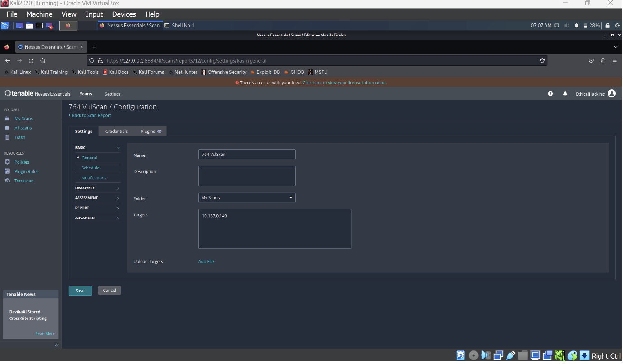The image size is (623, 364).
Task: Click the Nessus help question mark icon
Action: tap(550, 94)
